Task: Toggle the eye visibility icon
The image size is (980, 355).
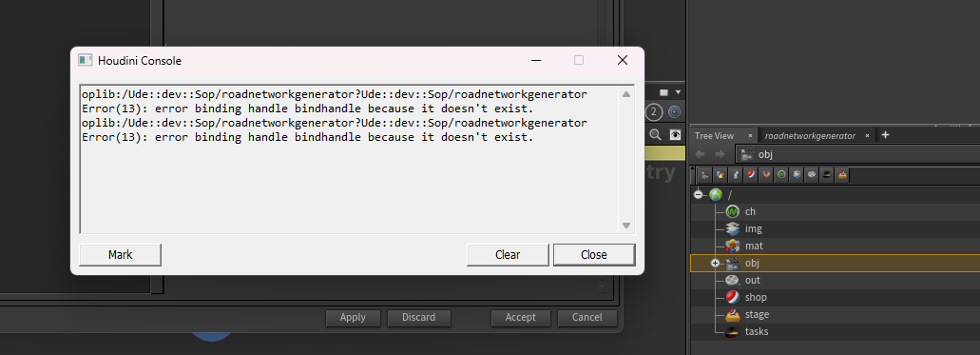Action: [x=675, y=134]
